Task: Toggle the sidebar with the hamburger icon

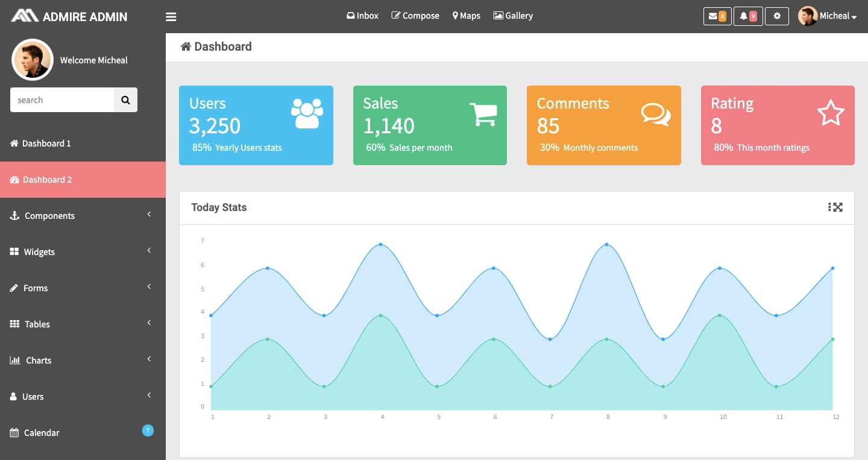Action: [x=171, y=17]
